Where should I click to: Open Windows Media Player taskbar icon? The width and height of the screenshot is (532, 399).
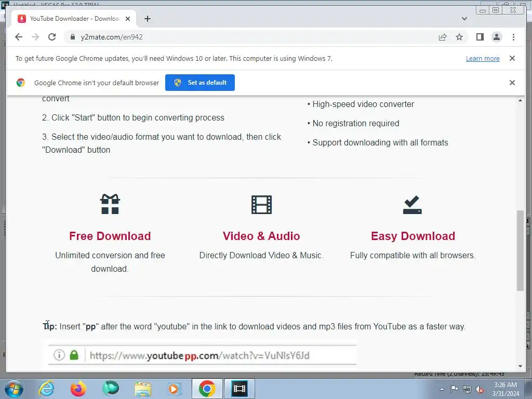click(x=175, y=389)
